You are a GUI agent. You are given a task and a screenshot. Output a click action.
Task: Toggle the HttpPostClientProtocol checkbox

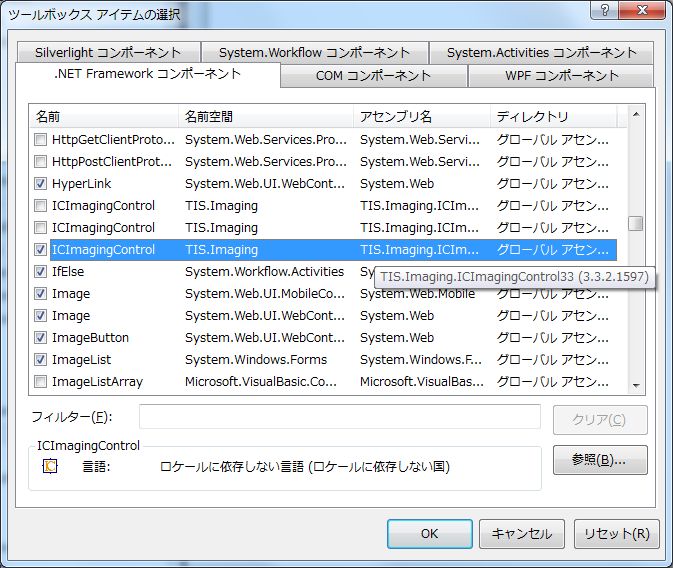pos(40,161)
